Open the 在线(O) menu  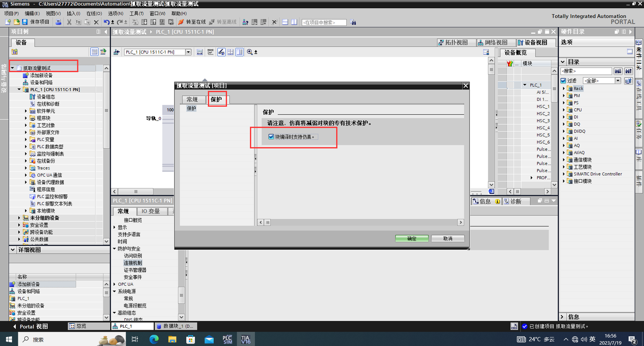94,13
